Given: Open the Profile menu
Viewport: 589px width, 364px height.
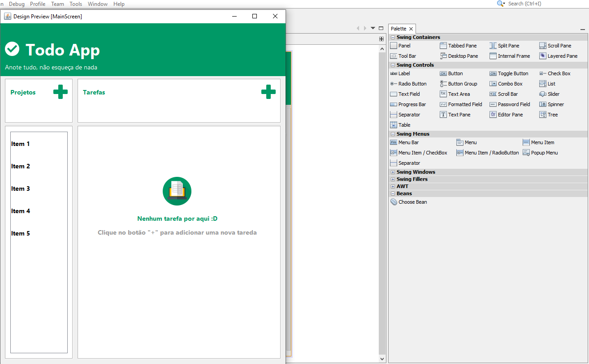Looking at the screenshot, I should [38, 4].
